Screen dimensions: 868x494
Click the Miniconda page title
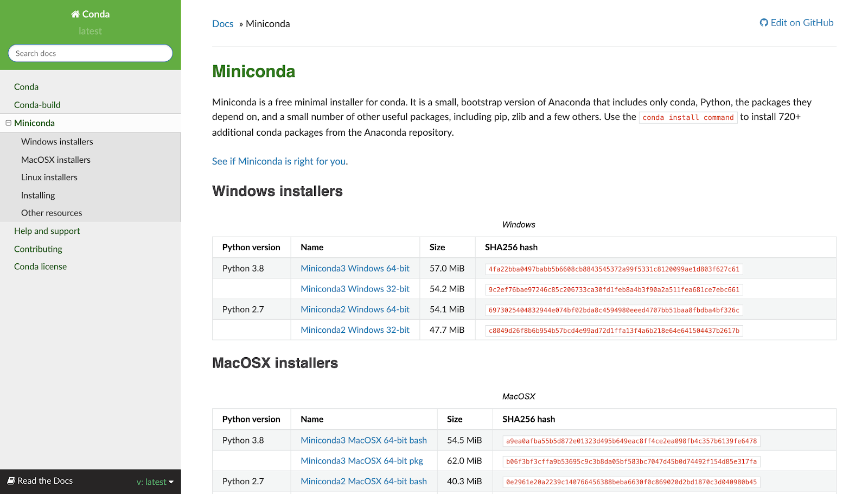click(254, 72)
